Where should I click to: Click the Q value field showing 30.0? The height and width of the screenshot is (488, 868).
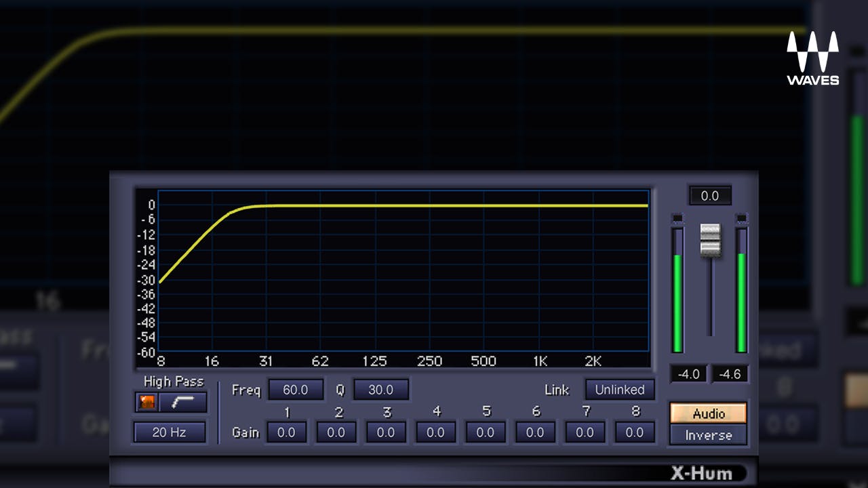coord(381,390)
